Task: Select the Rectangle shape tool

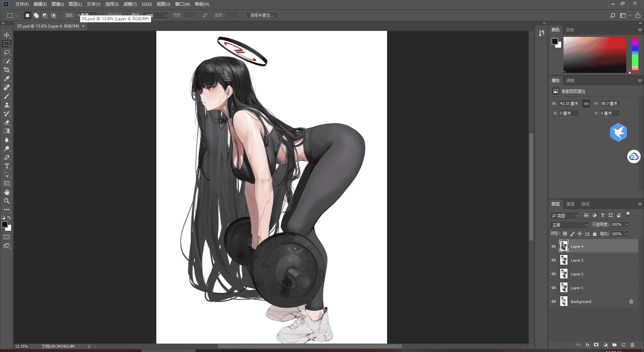Action: coord(7,183)
